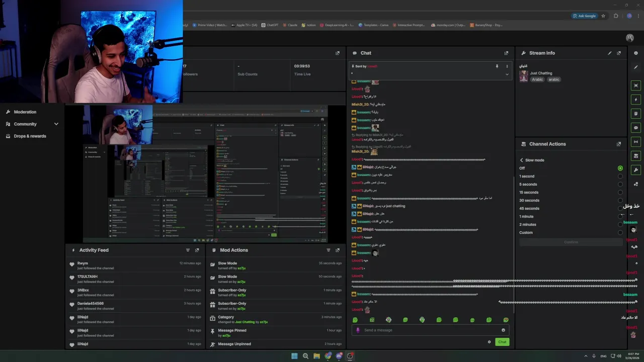Pop out the Mod Actions panel
The width and height of the screenshot is (644, 362).
(x=337, y=250)
